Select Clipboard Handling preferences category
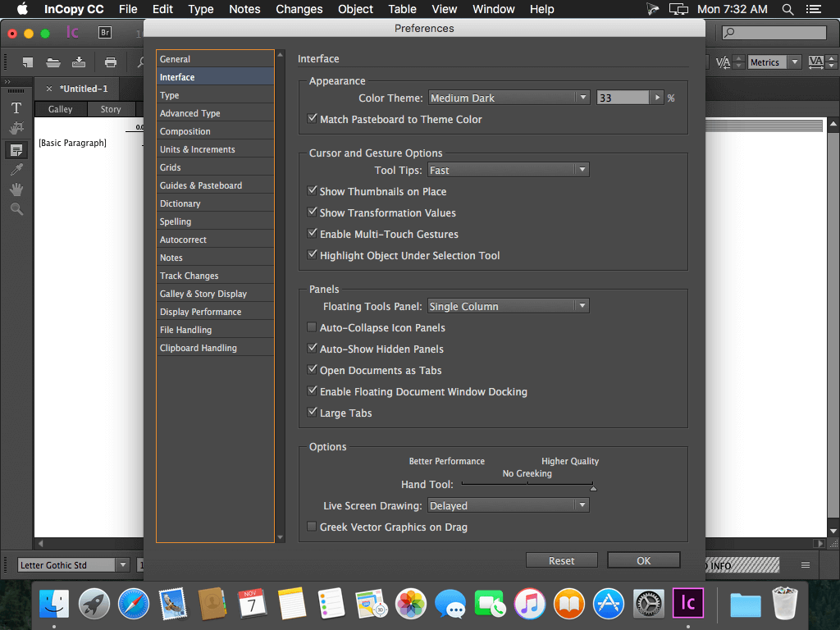Viewport: 840px width, 630px height. (x=216, y=348)
